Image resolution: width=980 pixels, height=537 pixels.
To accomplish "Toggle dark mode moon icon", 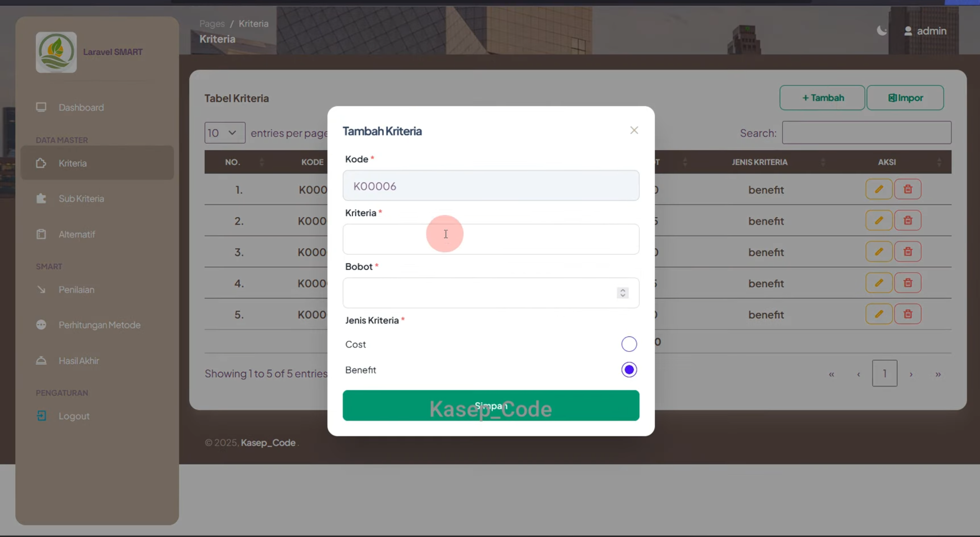I will [881, 30].
